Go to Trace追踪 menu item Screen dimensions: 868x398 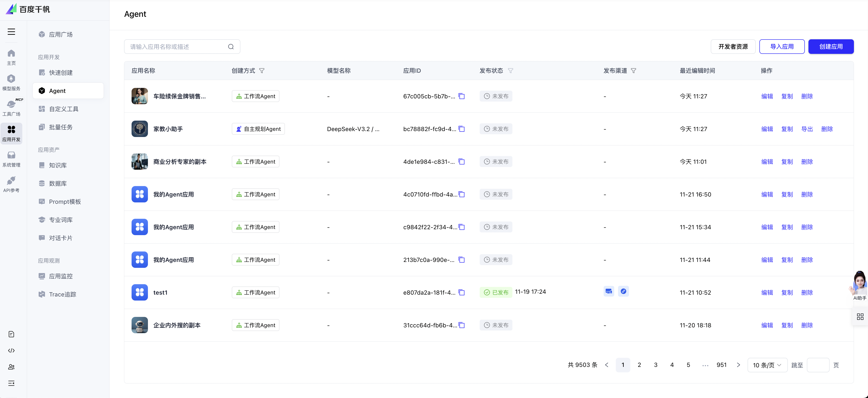click(x=62, y=294)
